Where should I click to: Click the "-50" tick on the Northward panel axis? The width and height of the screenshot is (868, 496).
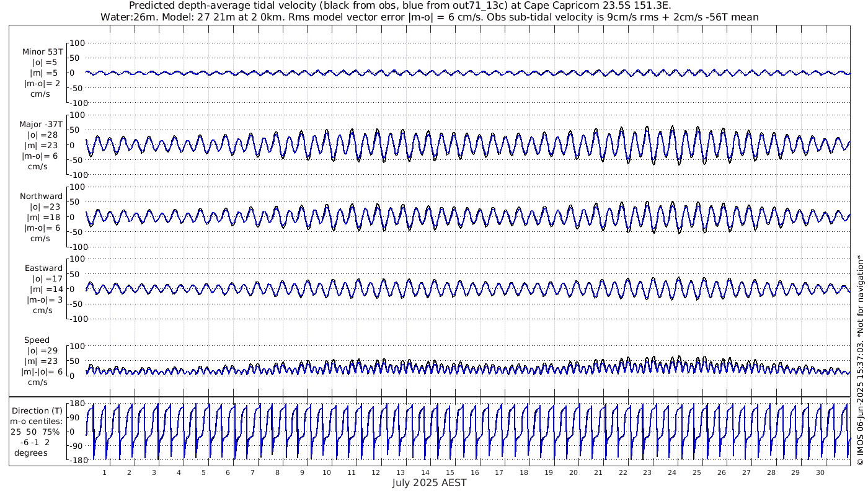tap(77, 232)
